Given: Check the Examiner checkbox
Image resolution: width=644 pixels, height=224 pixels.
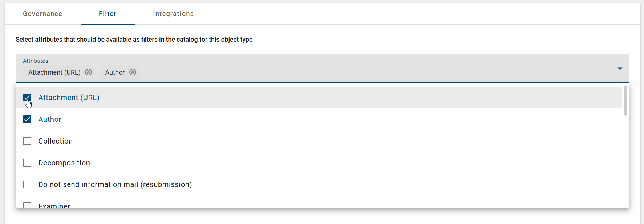Looking at the screenshot, I should point(27,205).
